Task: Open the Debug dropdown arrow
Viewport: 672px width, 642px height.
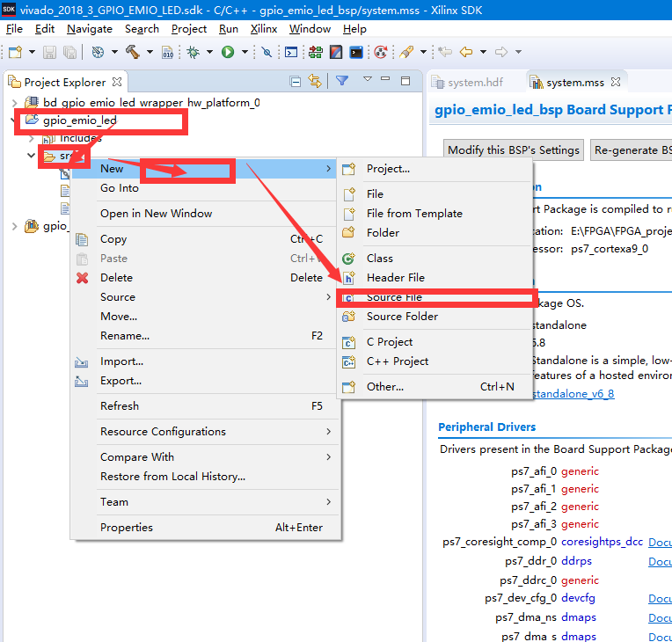Action: point(209,52)
